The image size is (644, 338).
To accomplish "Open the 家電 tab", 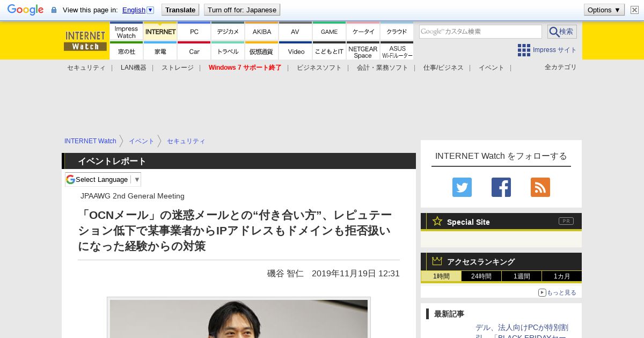I will pos(160,51).
